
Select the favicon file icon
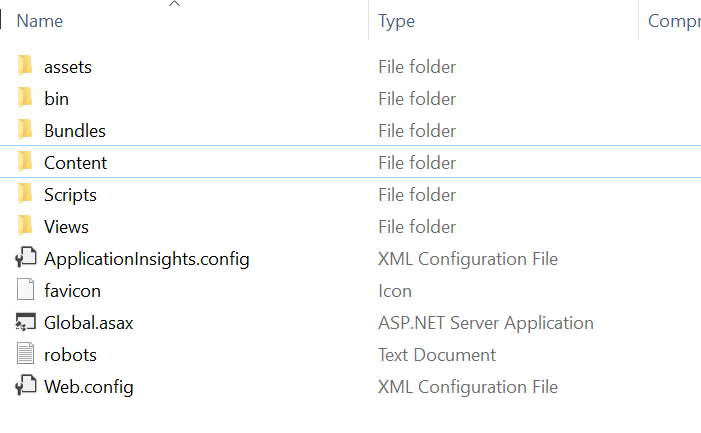click(x=25, y=290)
